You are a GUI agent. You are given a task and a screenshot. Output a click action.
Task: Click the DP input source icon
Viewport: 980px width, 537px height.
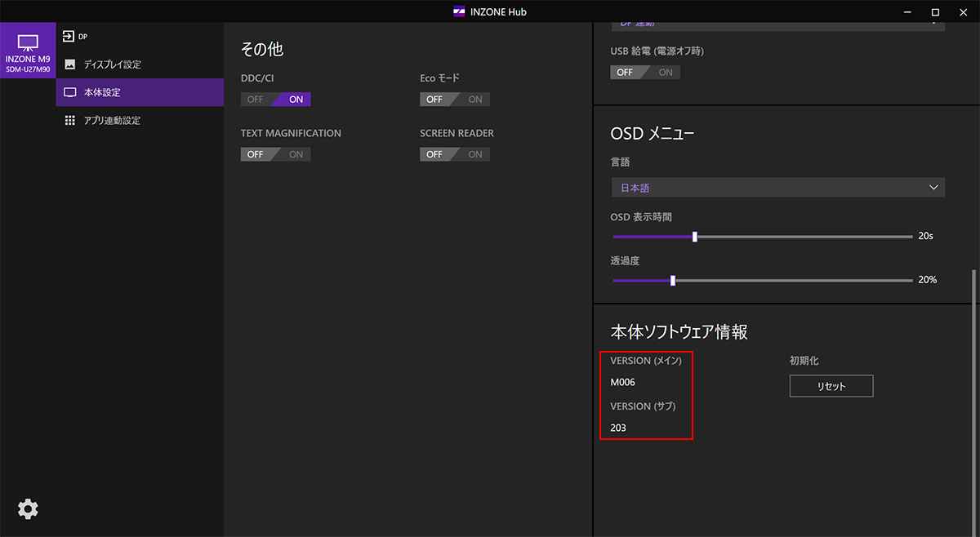coord(69,37)
